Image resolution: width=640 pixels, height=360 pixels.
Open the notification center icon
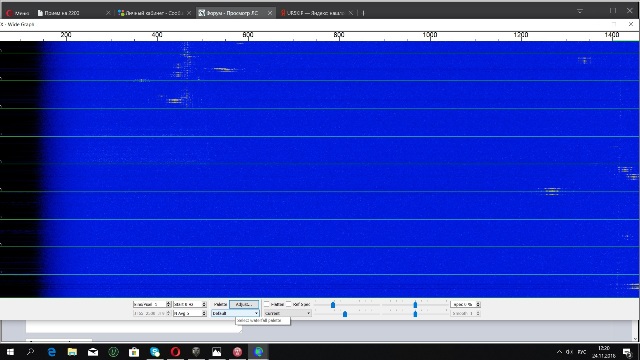point(627,352)
